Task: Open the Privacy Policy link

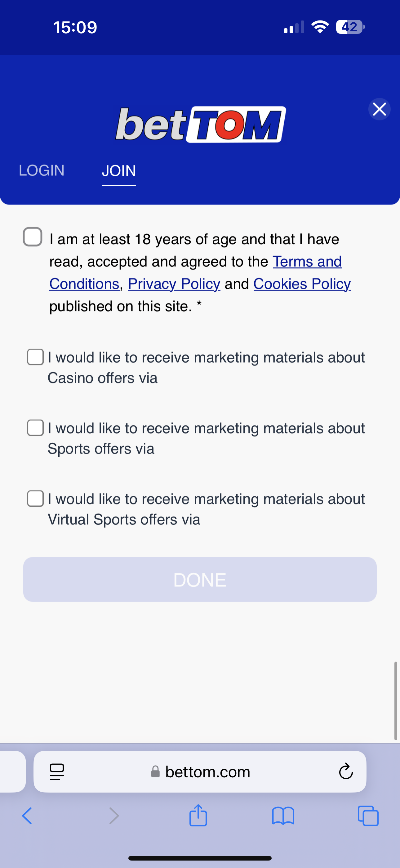Action: pos(174,284)
